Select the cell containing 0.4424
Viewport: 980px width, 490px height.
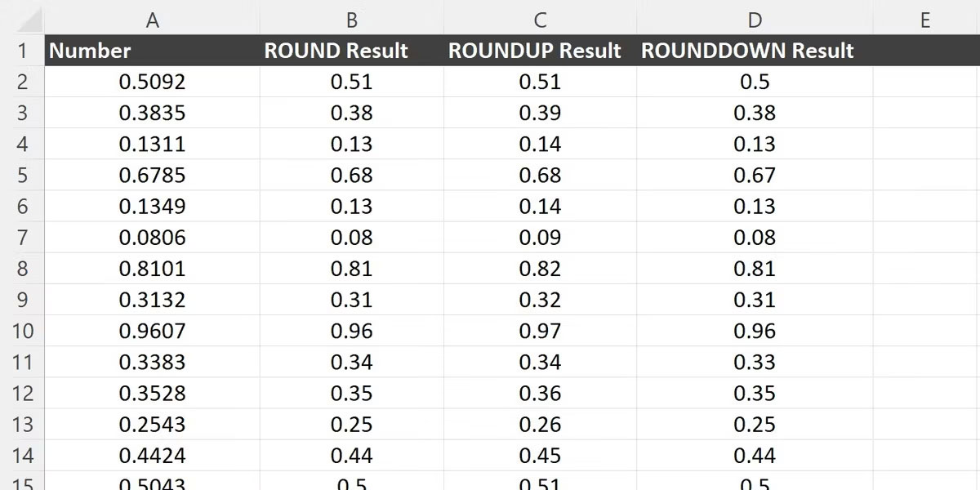coord(152,455)
